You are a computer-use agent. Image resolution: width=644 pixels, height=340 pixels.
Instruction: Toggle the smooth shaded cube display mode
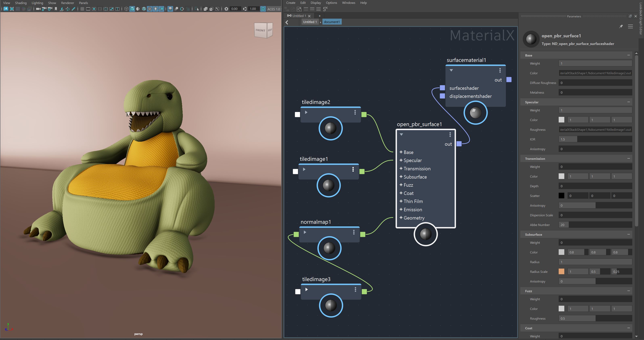132,9
